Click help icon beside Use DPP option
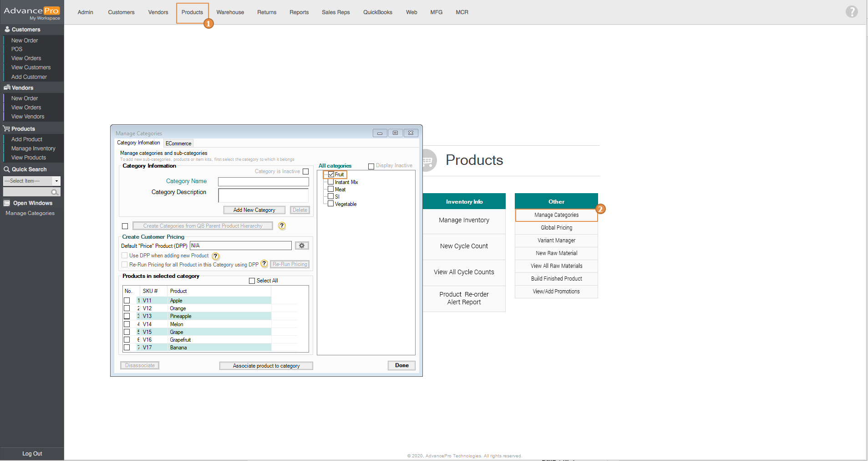This screenshot has width=868, height=461. tap(216, 256)
